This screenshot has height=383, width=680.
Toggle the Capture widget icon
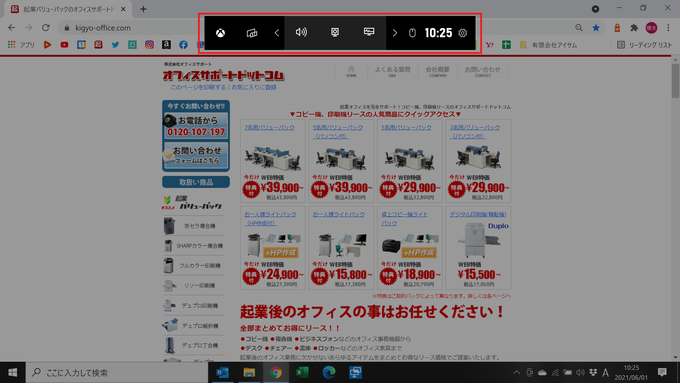click(335, 33)
